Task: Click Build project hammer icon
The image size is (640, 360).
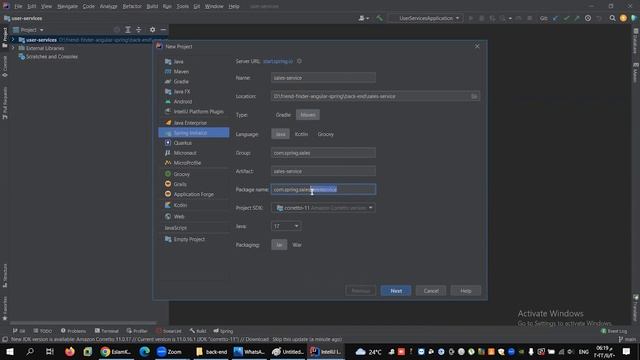Action: [379, 18]
